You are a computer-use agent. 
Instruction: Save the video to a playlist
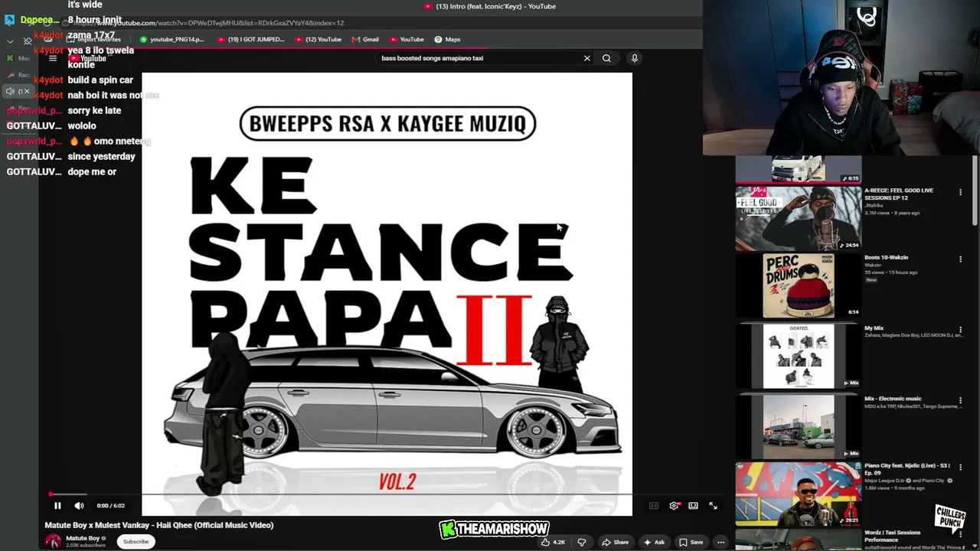pos(691,542)
